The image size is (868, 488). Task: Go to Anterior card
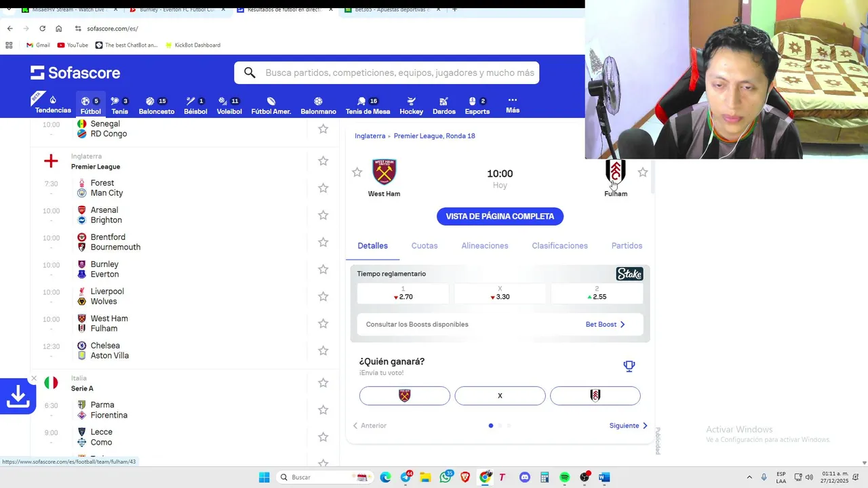[x=370, y=426]
